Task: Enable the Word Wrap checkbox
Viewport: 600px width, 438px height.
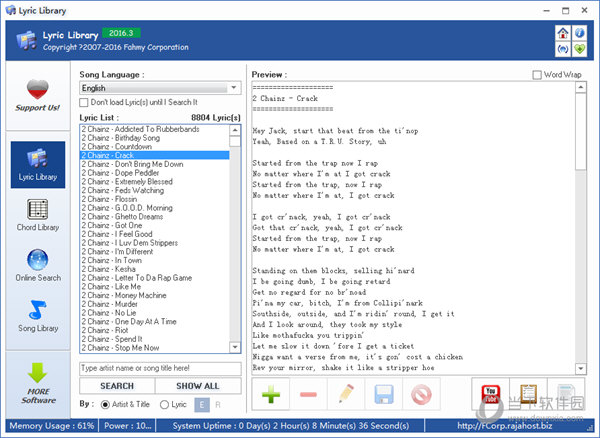Action: 537,75
